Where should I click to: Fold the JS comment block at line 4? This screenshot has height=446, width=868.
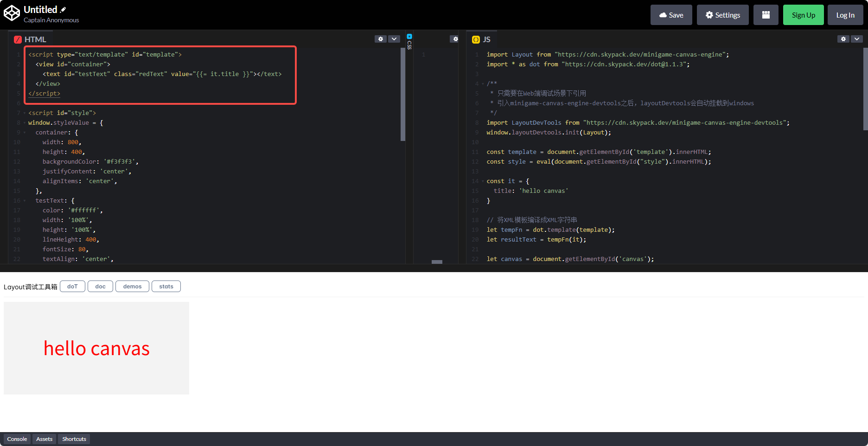[x=483, y=84]
